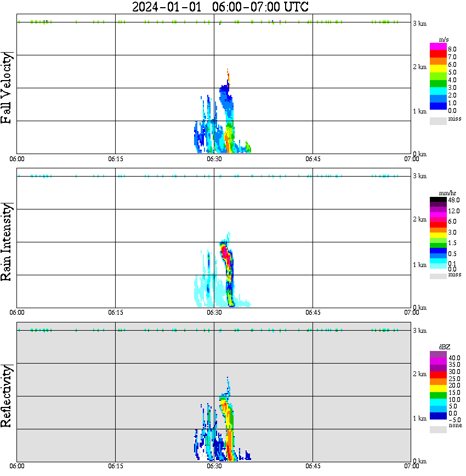Click the orange swatch in the m/s legend
Image resolution: width=466 pixels, height=476 pixels.
tap(438, 61)
